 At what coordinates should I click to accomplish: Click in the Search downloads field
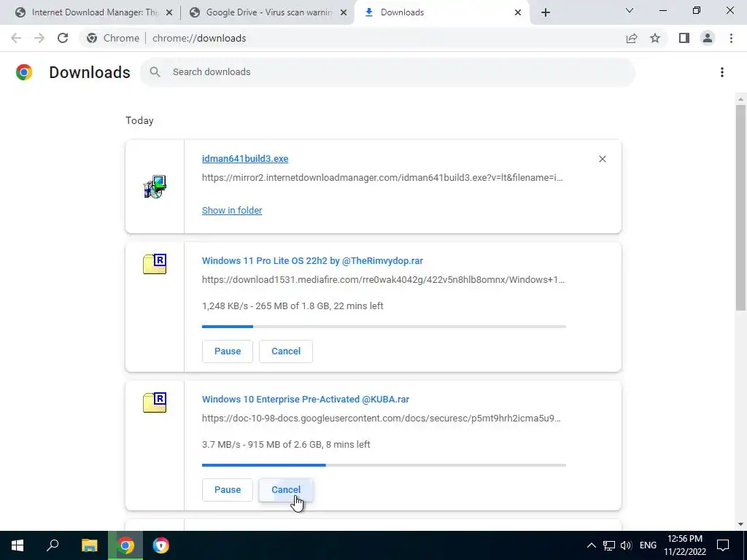(x=387, y=72)
